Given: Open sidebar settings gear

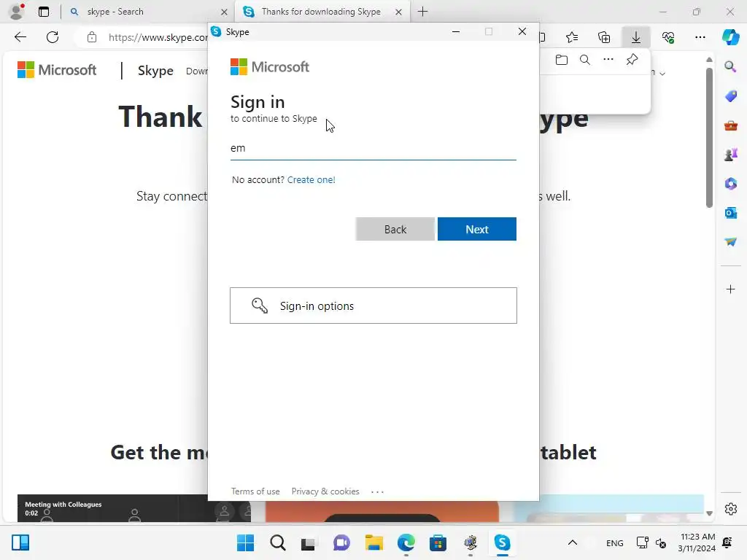Looking at the screenshot, I should 730,509.
